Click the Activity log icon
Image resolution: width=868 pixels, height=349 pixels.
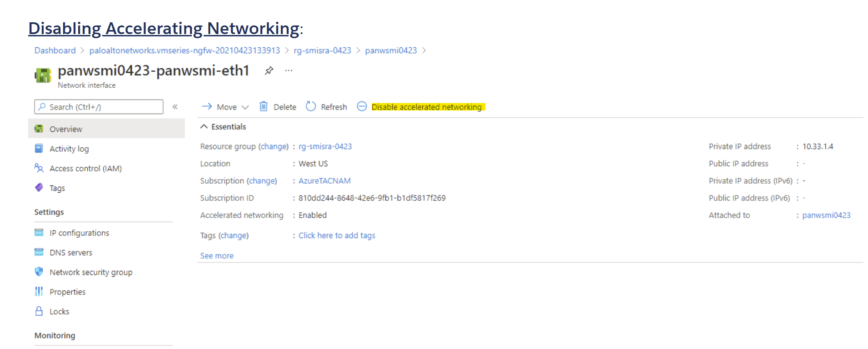coord(39,148)
